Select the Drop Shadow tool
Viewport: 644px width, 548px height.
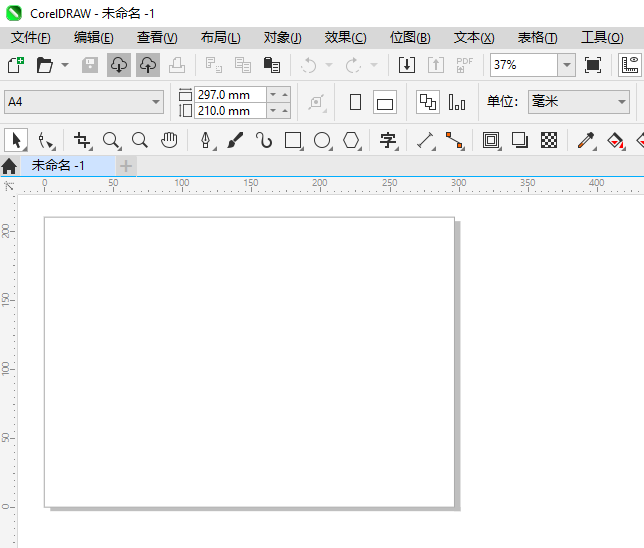[x=520, y=140]
